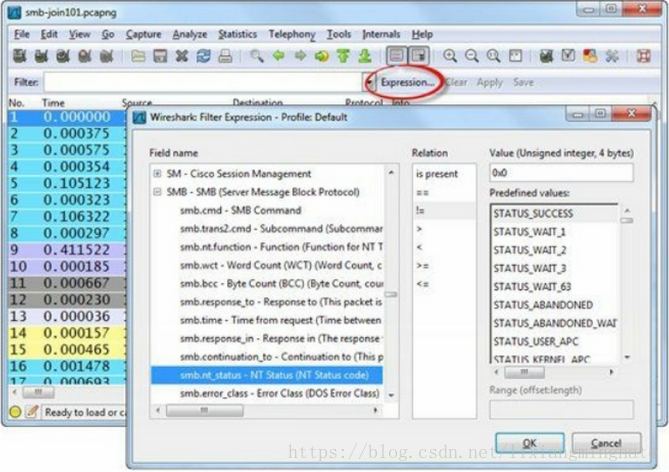
Task: Click the Apply filter button
Action: [490, 82]
